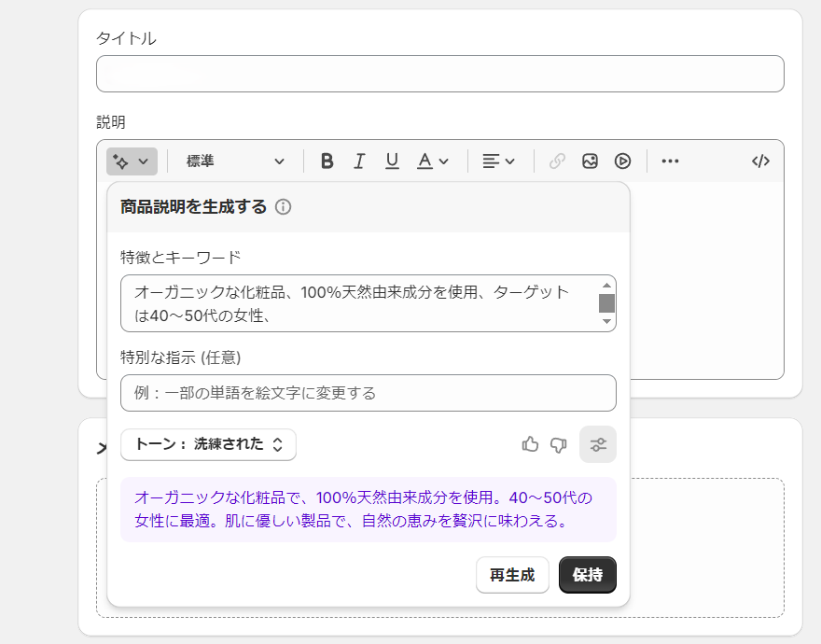Click the info icon beside 商品説明を生成する
The image size is (821, 644).
[284, 207]
